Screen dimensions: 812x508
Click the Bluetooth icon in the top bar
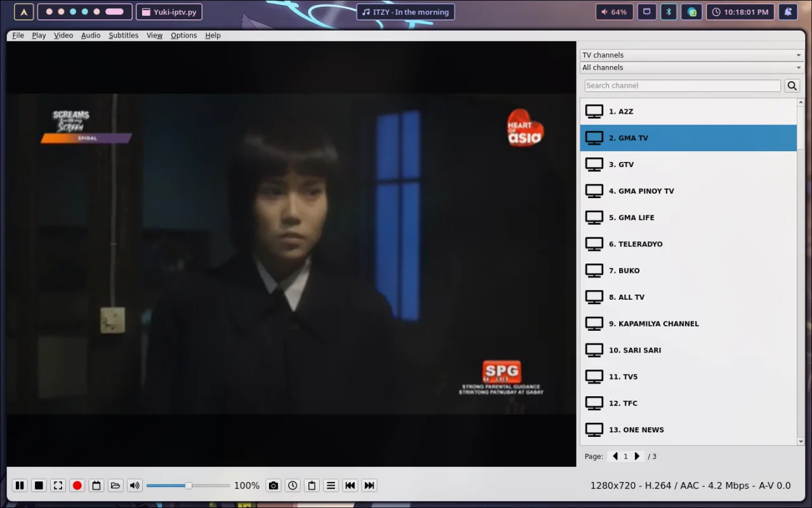click(669, 12)
